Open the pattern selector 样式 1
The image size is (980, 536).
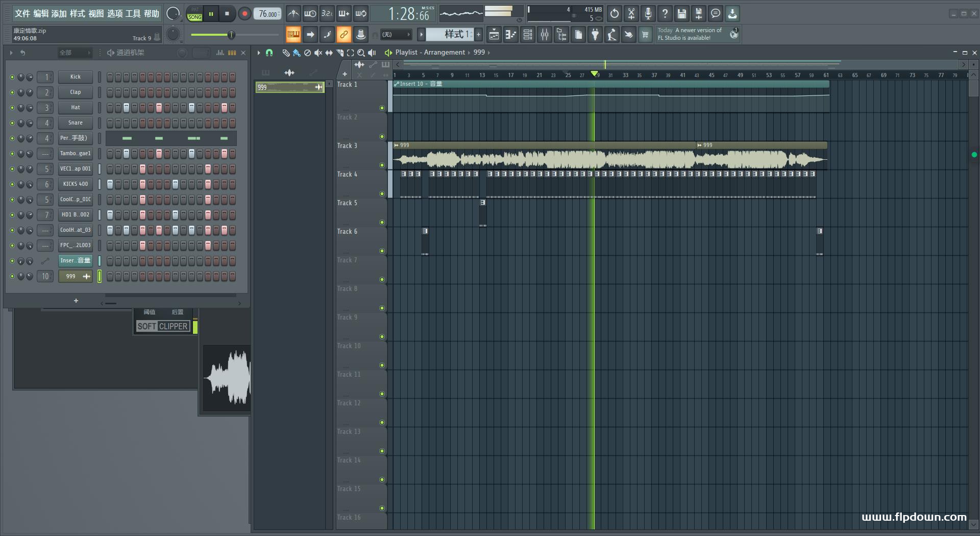click(x=450, y=35)
